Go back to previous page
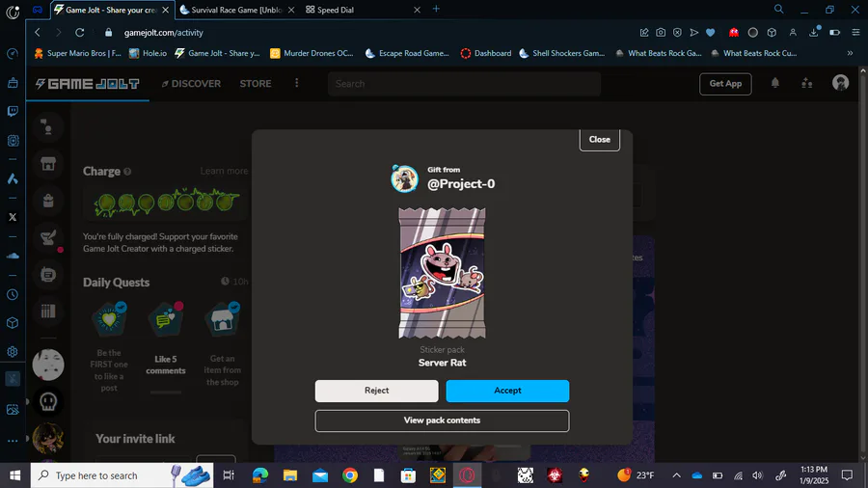The image size is (868, 488). tap(38, 33)
